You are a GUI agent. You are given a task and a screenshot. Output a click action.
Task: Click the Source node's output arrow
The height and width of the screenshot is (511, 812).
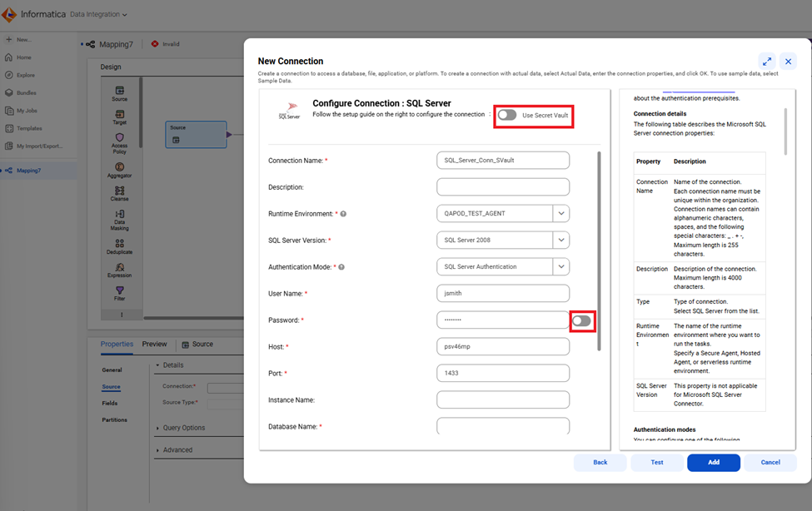pyautogui.click(x=229, y=135)
